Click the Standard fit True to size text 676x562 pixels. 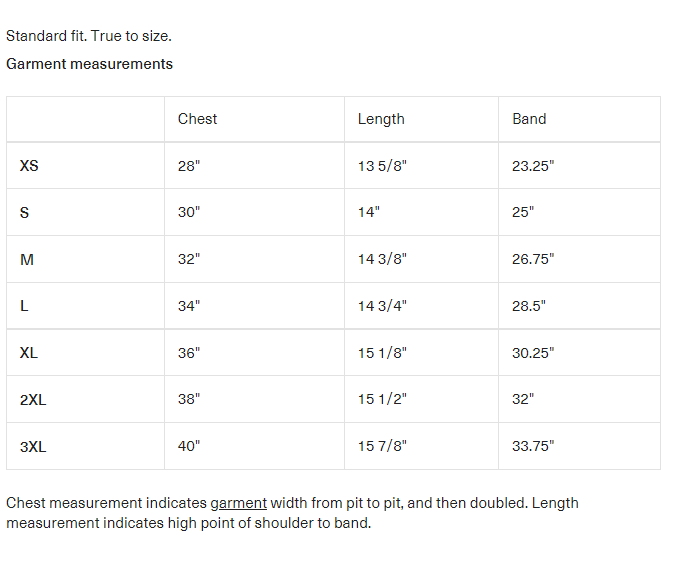point(89,36)
